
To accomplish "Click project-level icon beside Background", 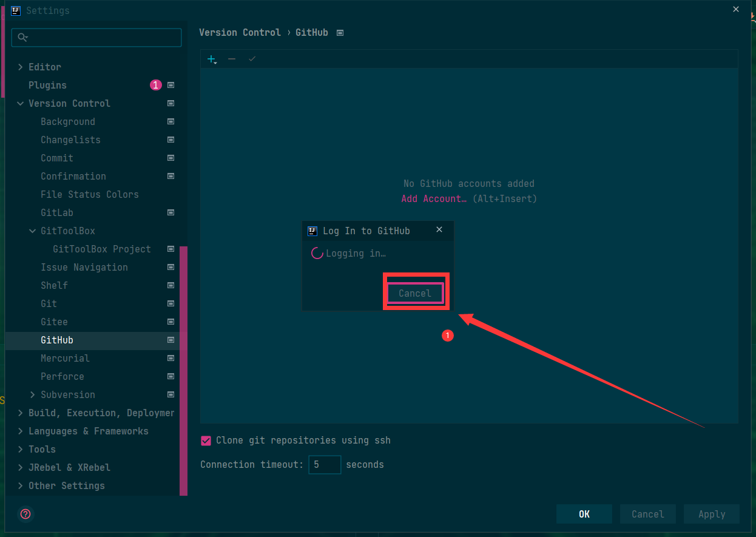I will tap(171, 122).
